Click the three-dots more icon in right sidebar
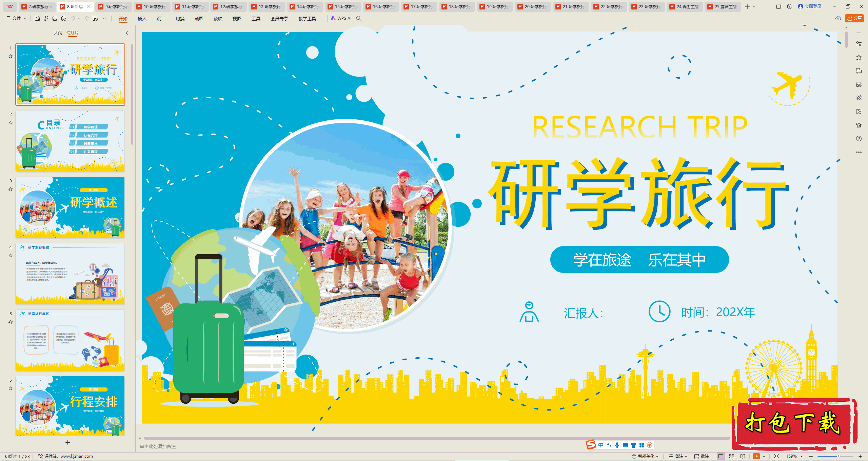The width and height of the screenshot is (868, 461). click(859, 152)
